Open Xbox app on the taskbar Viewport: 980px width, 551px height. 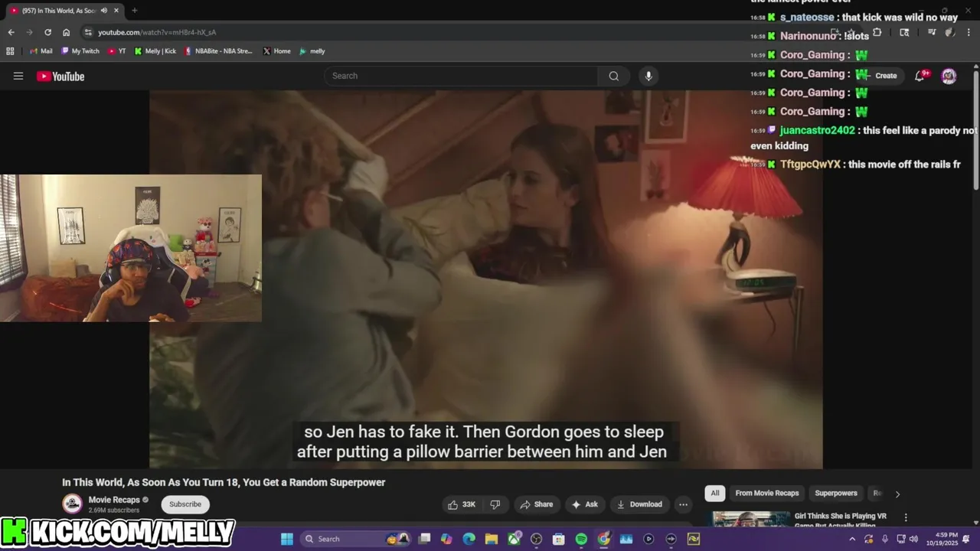pyautogui.click(x=514, y=539)
